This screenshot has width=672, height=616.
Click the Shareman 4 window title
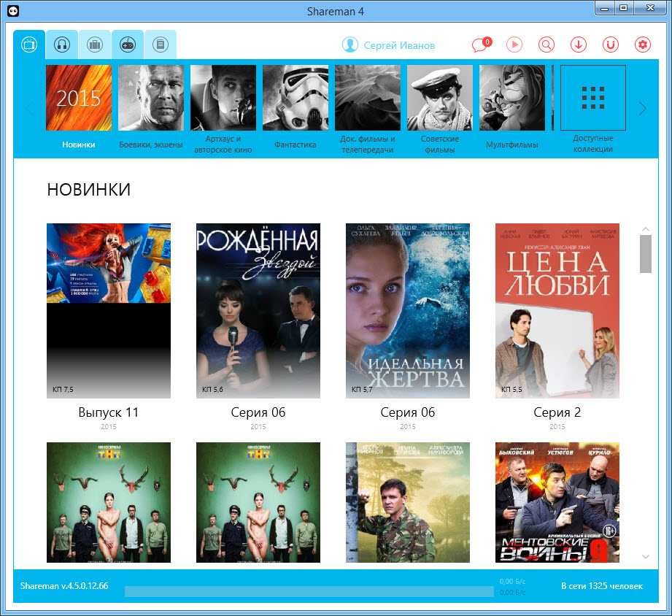tap(336, 12)
